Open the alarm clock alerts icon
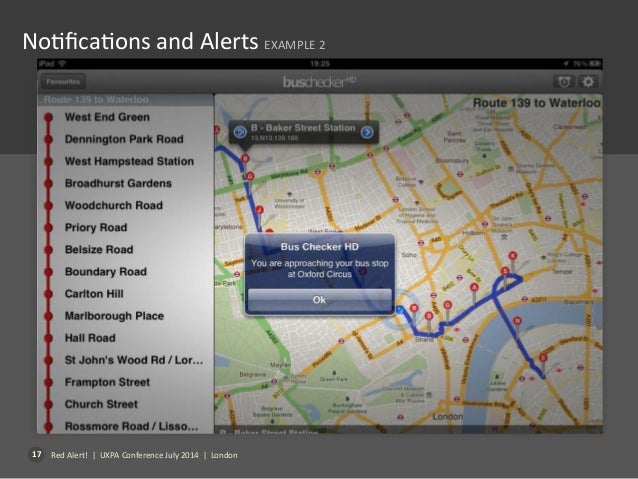Screen dimensions: 638x479 click(x=564, y=82)
